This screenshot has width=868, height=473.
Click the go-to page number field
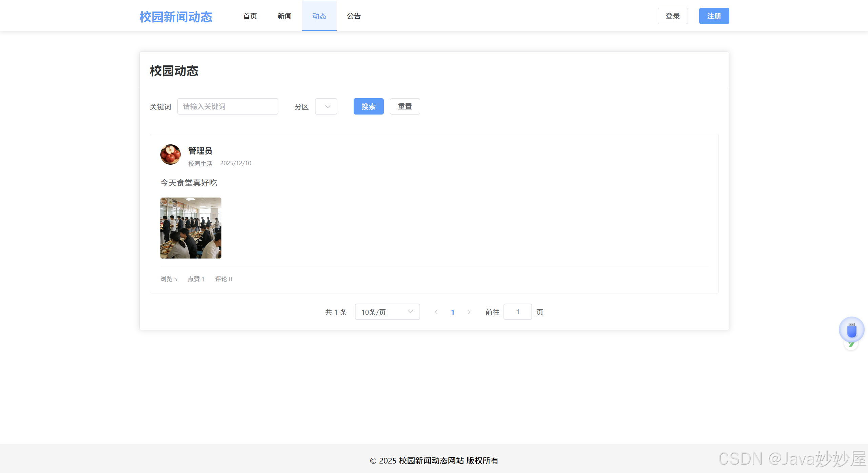pyautogui.click(x=517, y=312)
